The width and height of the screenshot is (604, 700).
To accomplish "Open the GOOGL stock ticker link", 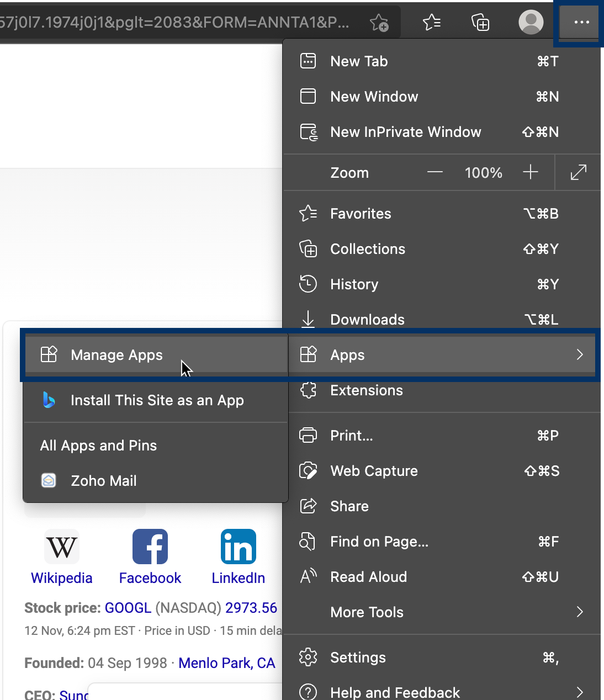I will point(128,608).
